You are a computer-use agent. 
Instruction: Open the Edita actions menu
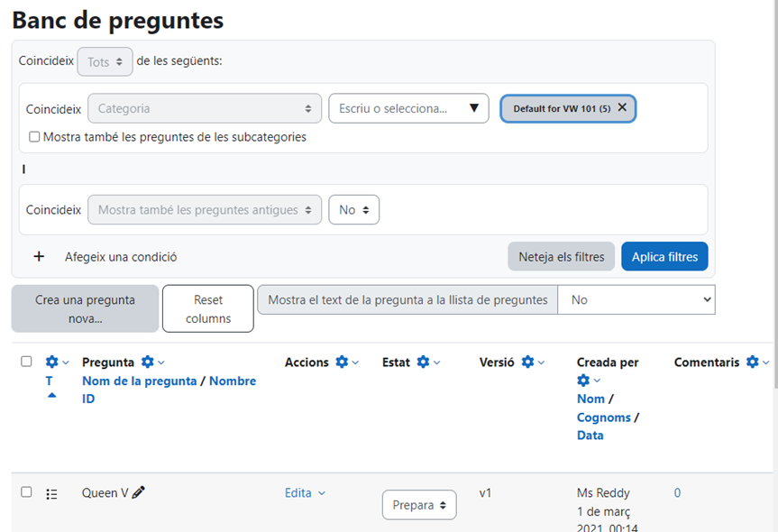[305, 493]
